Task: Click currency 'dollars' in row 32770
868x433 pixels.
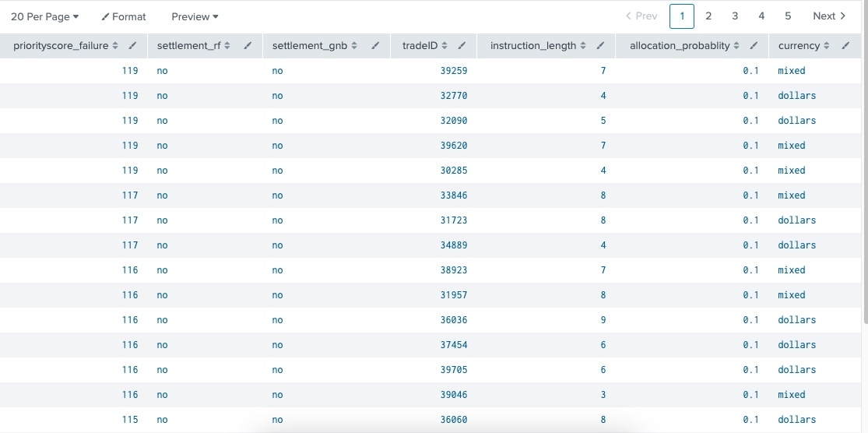Action: 797,96
